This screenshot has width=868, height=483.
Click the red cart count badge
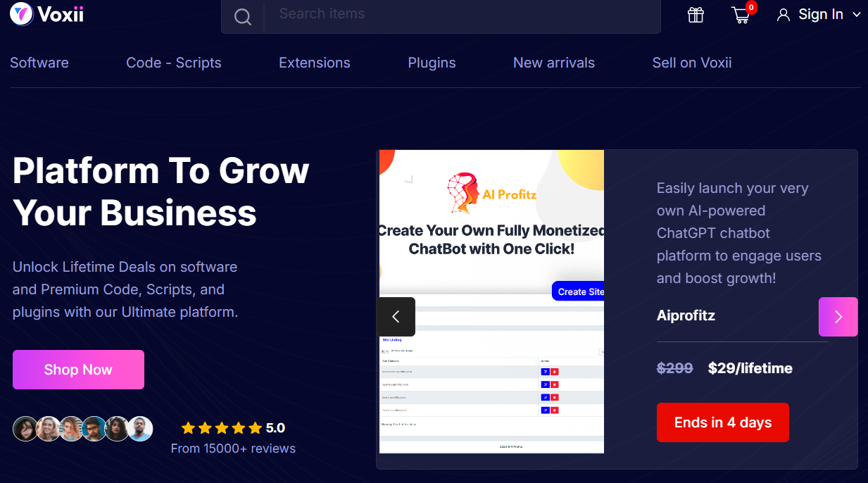(751, 8)
